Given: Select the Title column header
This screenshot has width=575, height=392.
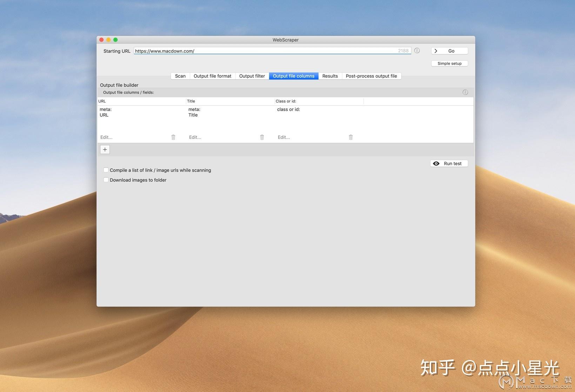Looking at the screenshot, I should (230, 101).
